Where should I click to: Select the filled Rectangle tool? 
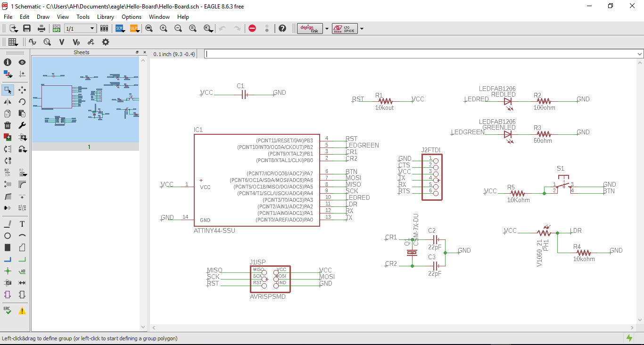[x=8, y=247]
